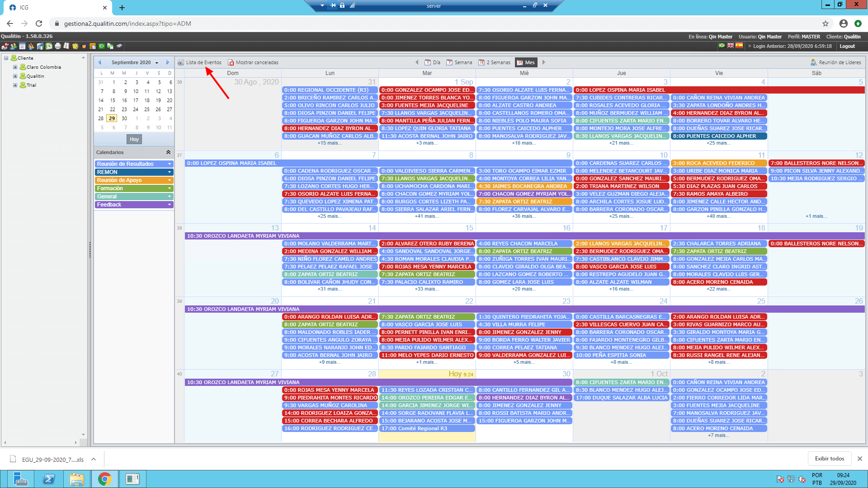Select the UK flag language icon
Image resolution: width=868 pixels, height=488 pixels.
[x=731, y=46]
